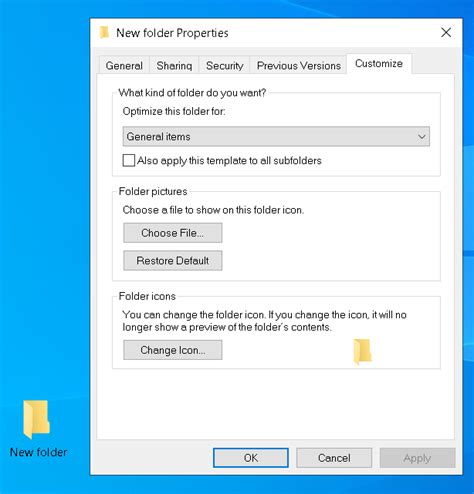Click the Folder pictures group heading

tap(153, 191)
